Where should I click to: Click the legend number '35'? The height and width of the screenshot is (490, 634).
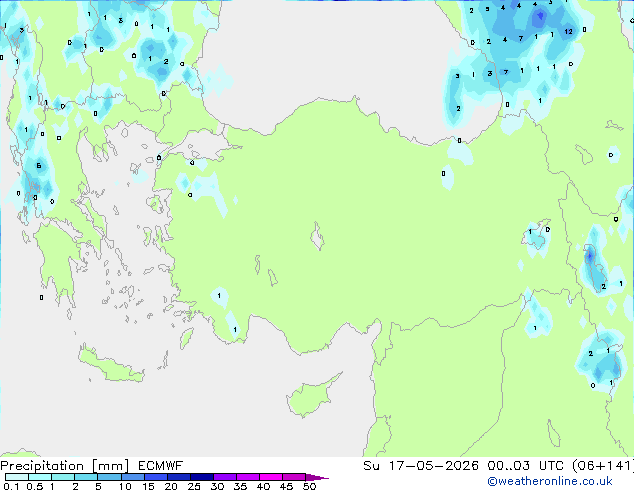tap(240, 486)
